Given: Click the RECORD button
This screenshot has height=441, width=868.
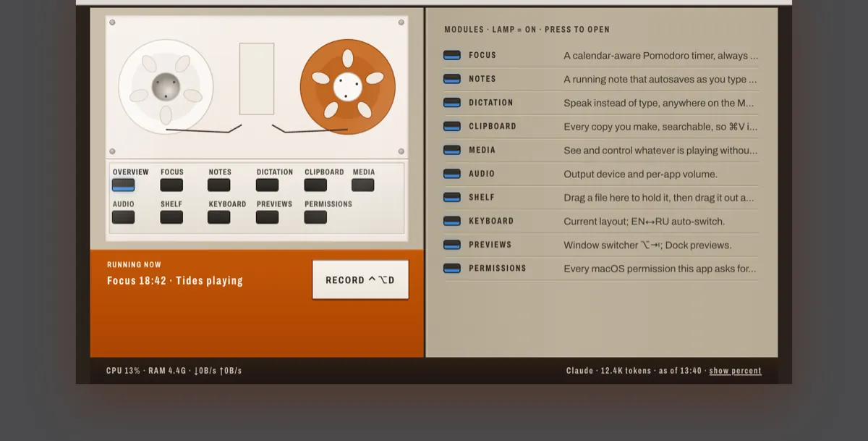Looking at the screenshot, I should pyautogui.click(x=360, y=280).
